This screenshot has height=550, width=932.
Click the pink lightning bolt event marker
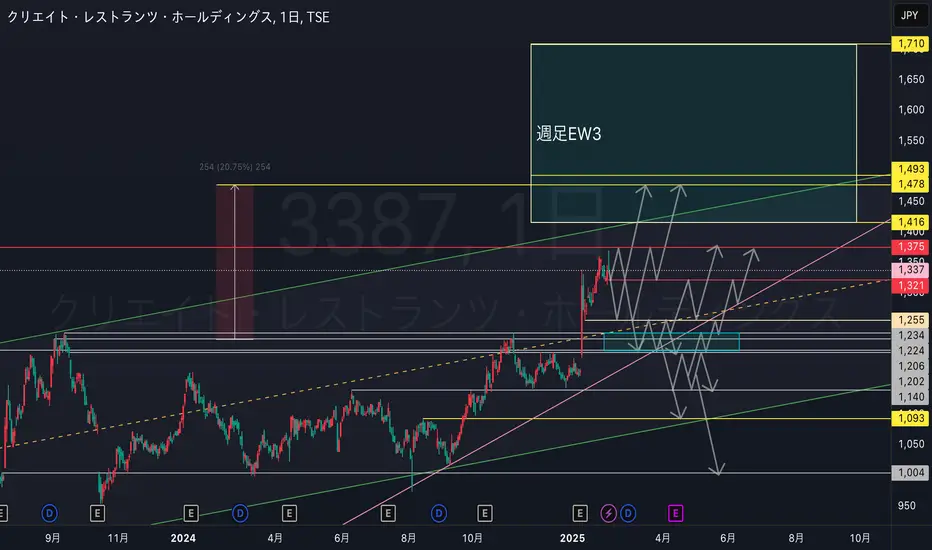pyautogui.click(x=608, y=513)
